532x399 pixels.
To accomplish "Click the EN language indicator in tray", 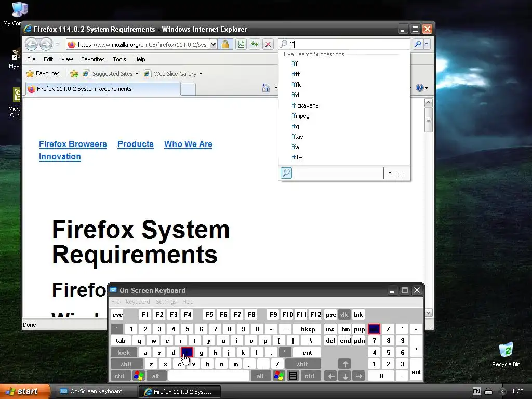I will pos(476,391).
